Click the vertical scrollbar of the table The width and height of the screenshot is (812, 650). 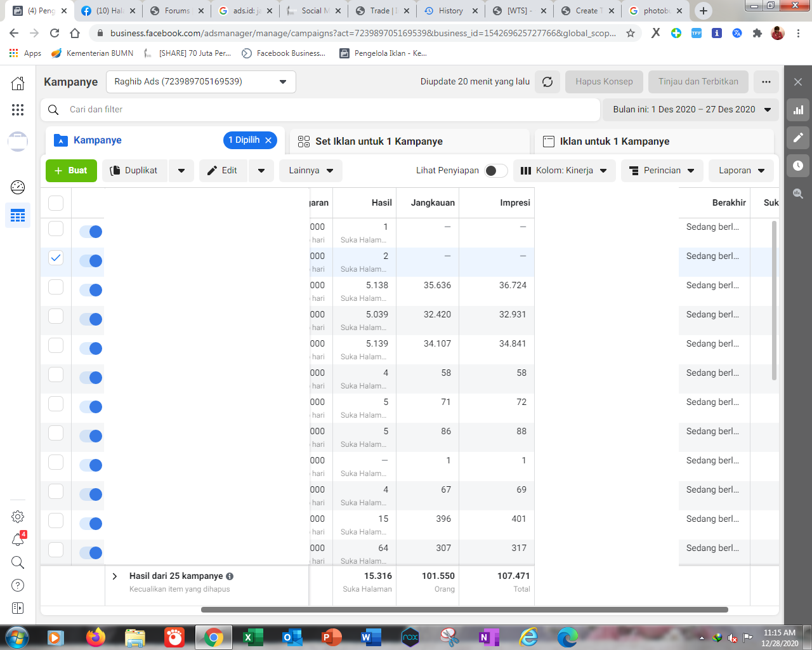(774, 300)
